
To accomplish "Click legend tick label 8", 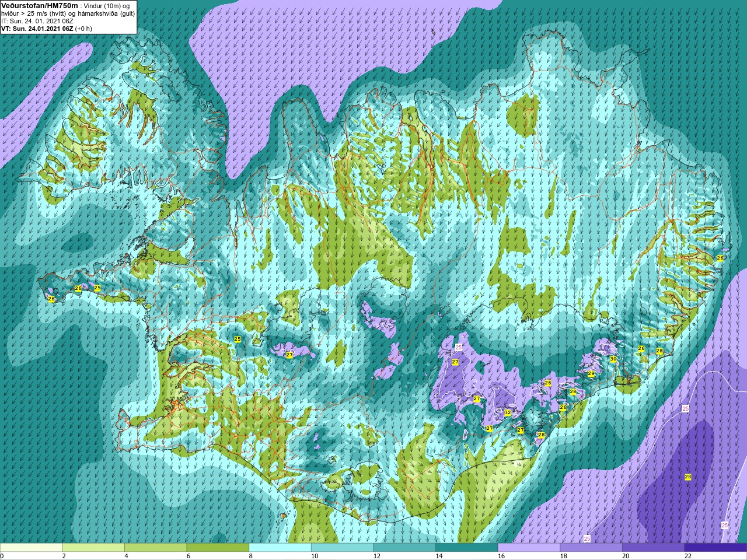I will (x=250, y=556).
